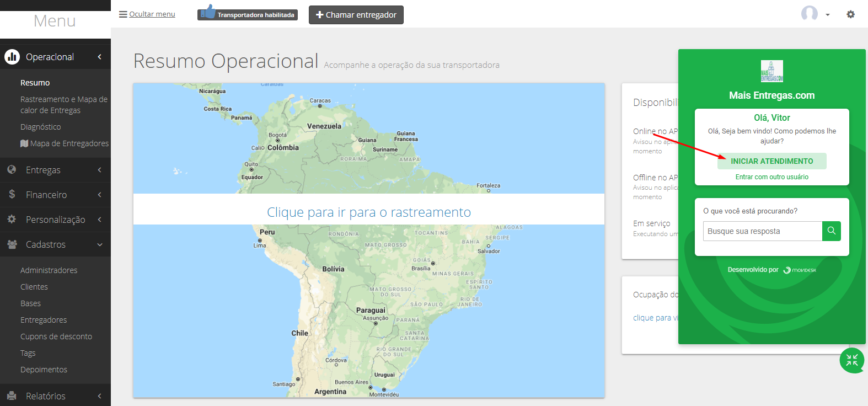Image resolution: width=868 pixels, height=406 pixels.
Task: Expand the Entregas menu chevron
Action: 100,170
